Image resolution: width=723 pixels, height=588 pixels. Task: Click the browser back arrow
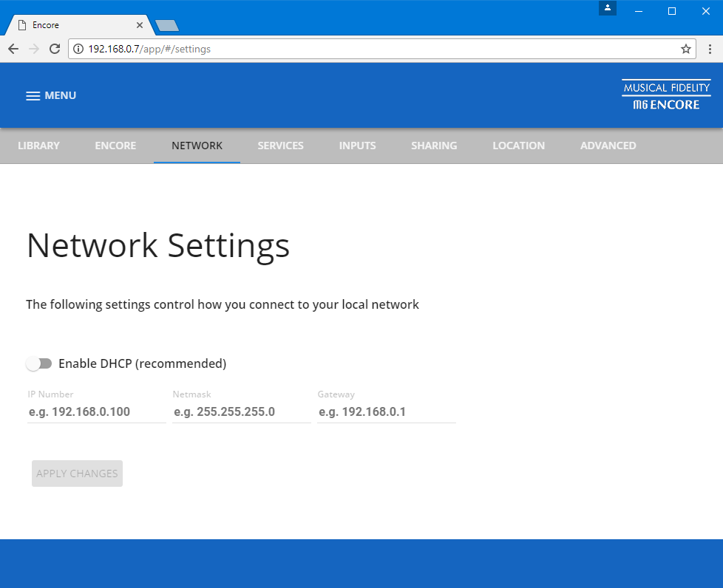pos(13,49)
